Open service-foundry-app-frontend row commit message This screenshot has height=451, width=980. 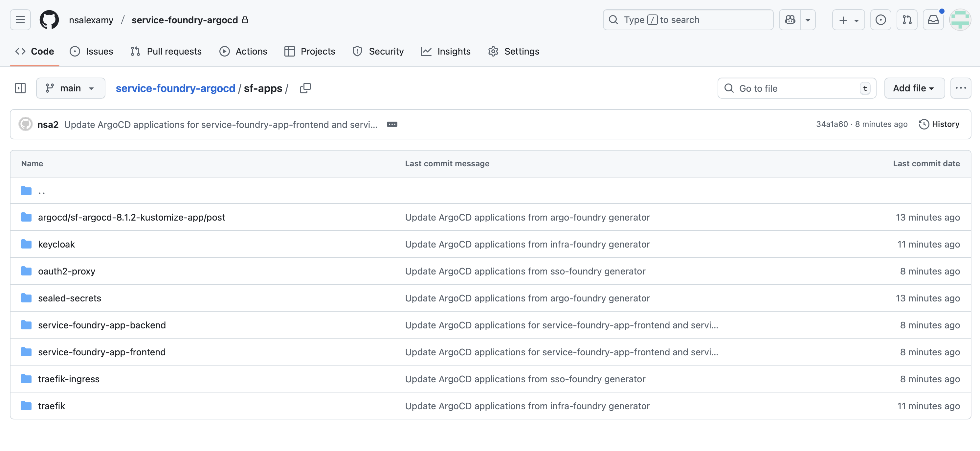[562, 352]
